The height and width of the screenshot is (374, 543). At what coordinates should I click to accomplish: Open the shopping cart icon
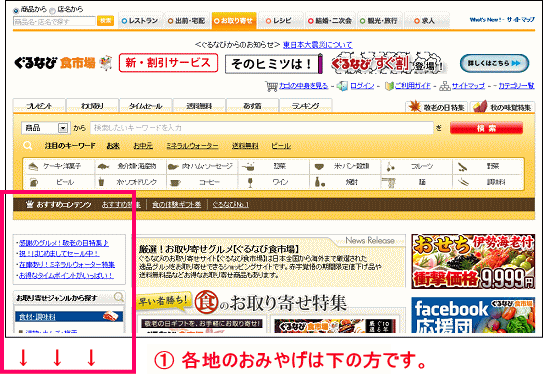[271, 86]
